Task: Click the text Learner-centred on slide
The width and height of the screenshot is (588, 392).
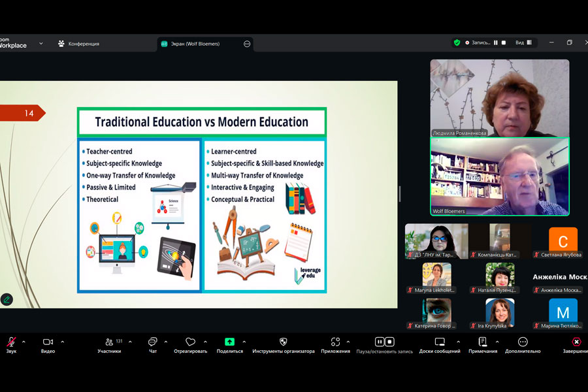Action: pyautogui.click(x=234, y=152)
